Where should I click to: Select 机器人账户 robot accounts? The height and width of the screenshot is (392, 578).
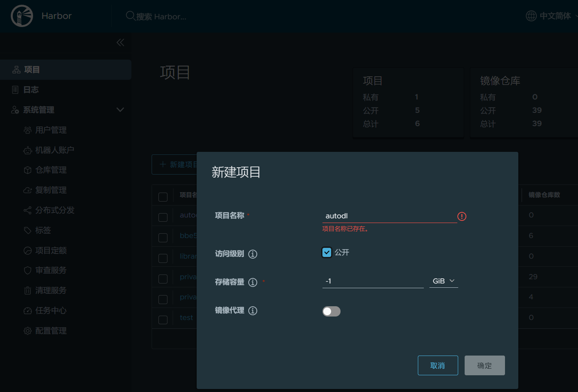pyautogui.click(x=55, y=150)
